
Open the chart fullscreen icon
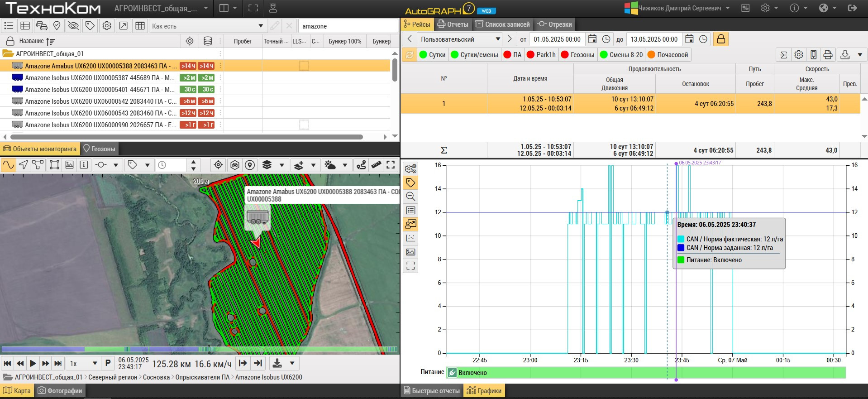click(410, 266)
